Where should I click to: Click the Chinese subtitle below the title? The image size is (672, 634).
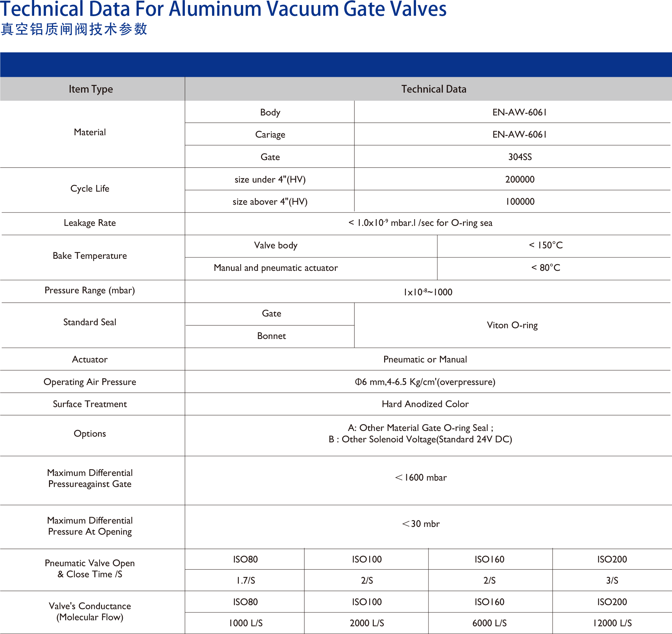coord(74,29)
